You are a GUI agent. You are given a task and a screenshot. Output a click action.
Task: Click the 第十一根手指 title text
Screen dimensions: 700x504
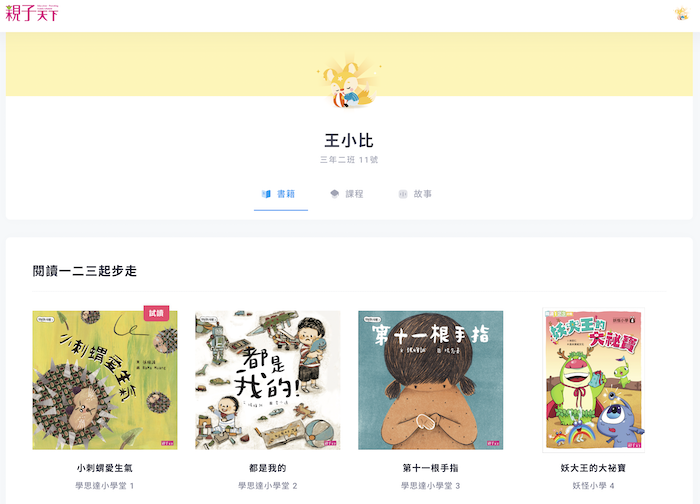(431, 468)
